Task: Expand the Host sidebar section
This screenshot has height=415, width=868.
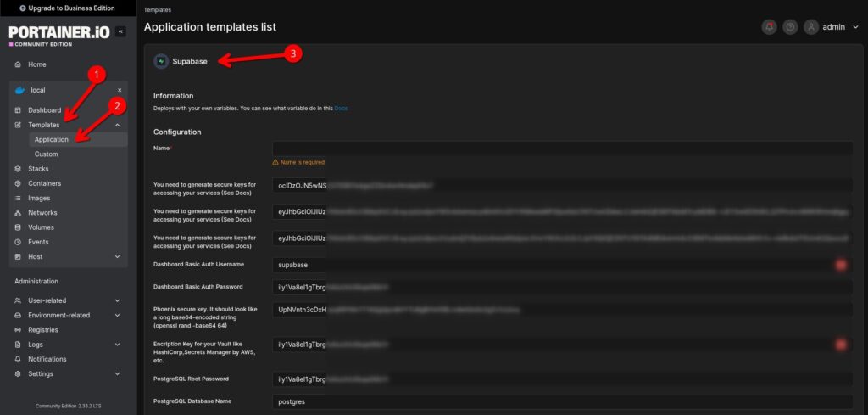Action: [x=117, y=257]
